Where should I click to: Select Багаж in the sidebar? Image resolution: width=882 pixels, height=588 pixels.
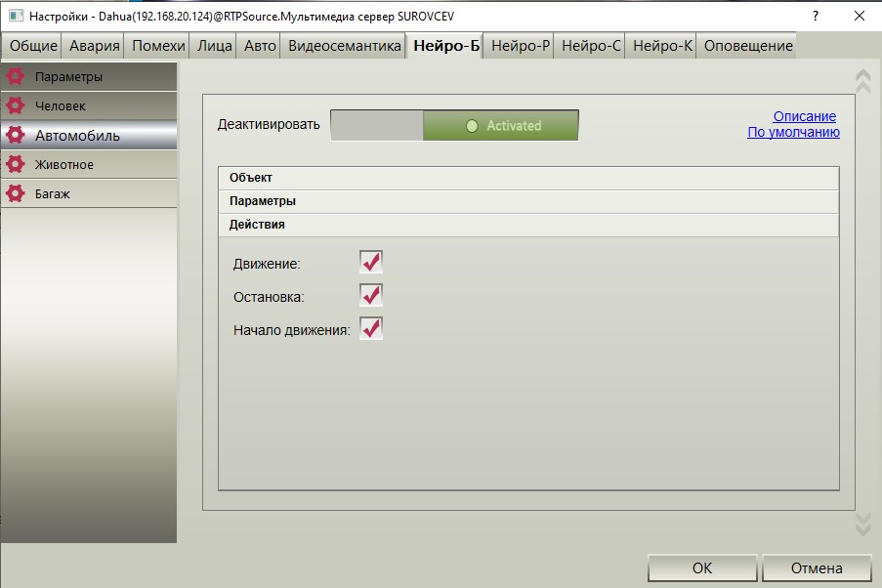point(89,193)
